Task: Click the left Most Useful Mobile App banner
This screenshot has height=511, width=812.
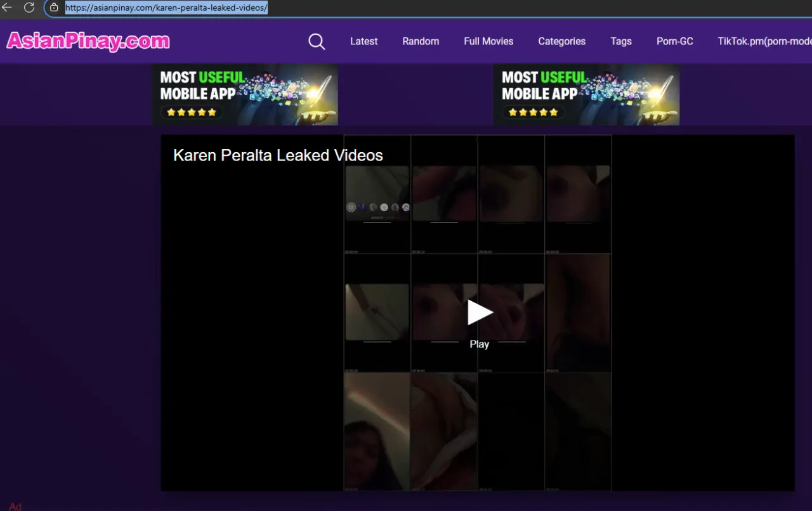Action: 245,94
